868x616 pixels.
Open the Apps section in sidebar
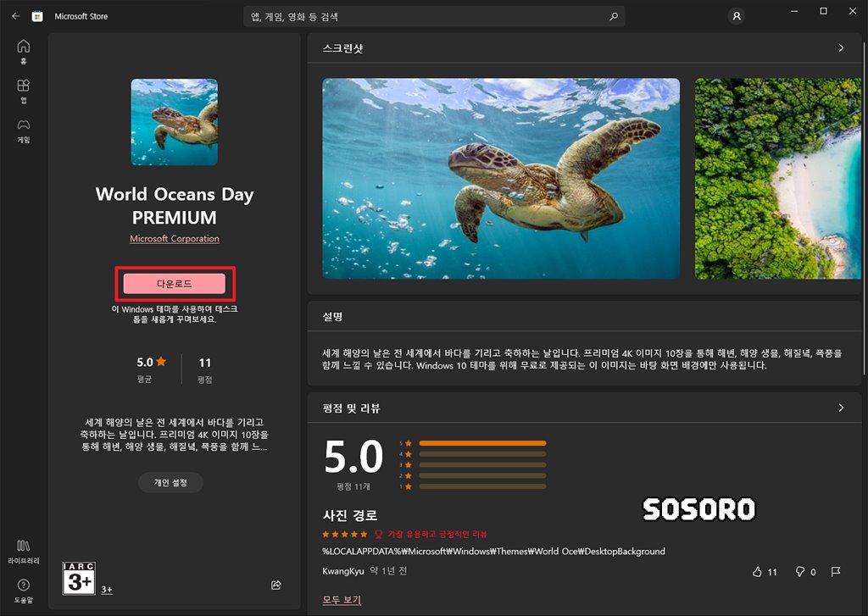[x=23, y=92]
